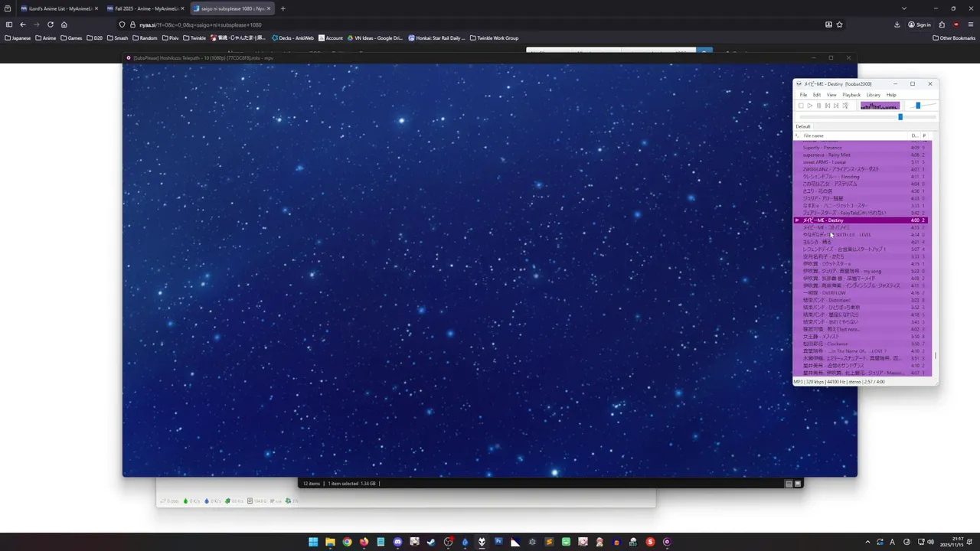Select the Default playlist tab
The image size is (980, 551).
point(803,126)
